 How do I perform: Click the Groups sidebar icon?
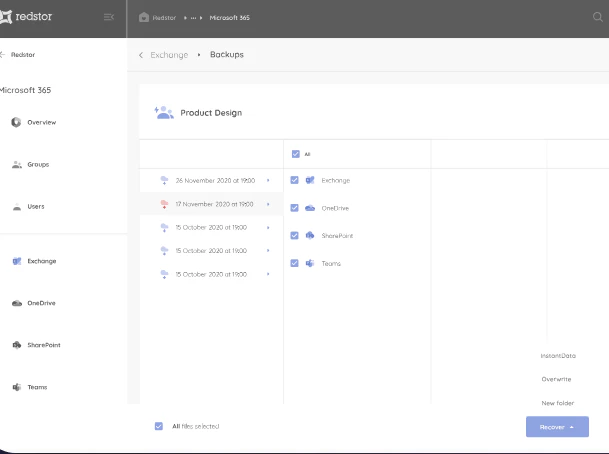[17, 165]
